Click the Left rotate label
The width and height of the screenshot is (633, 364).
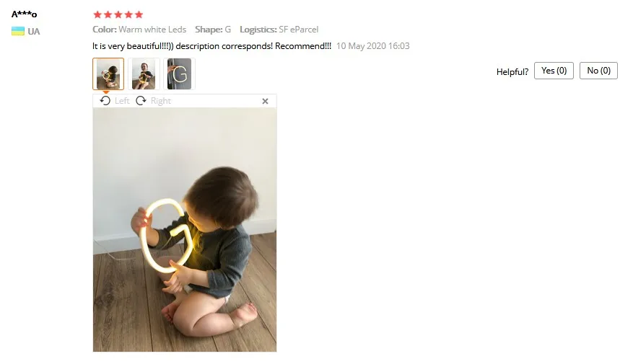tap(122, 101)
